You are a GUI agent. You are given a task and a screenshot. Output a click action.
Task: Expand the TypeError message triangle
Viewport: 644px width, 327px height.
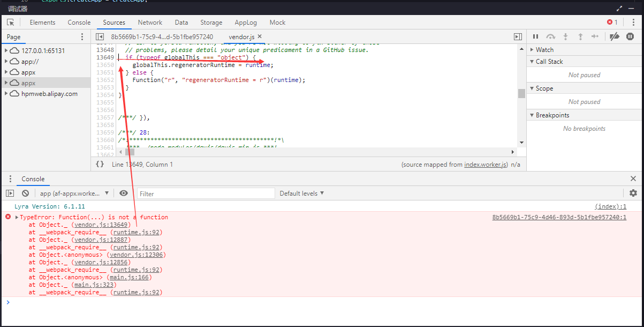pos(17,217)
